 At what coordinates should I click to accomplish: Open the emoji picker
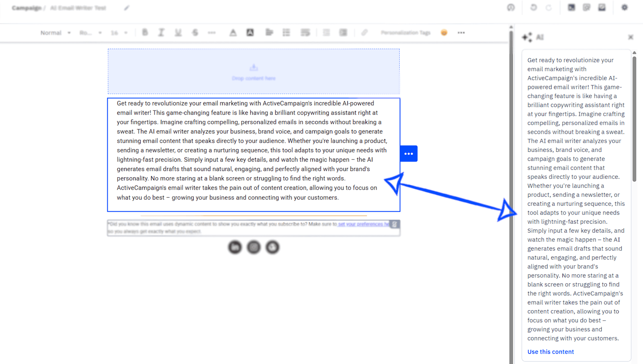click(x=444, y=33)
